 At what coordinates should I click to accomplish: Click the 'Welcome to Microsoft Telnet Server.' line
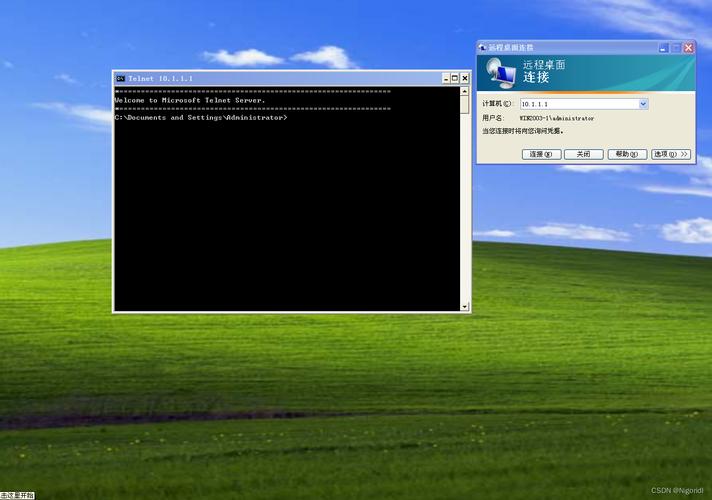coord(190,100)
